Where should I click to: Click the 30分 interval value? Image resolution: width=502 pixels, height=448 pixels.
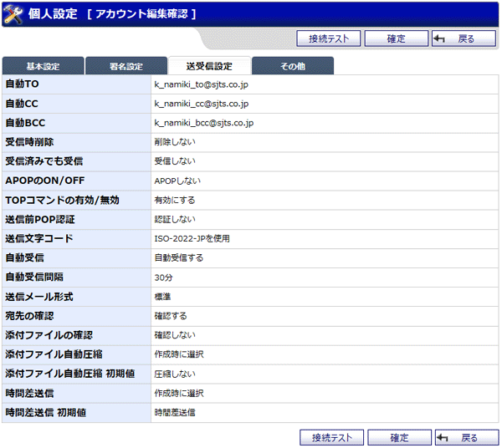pos(164,277)
